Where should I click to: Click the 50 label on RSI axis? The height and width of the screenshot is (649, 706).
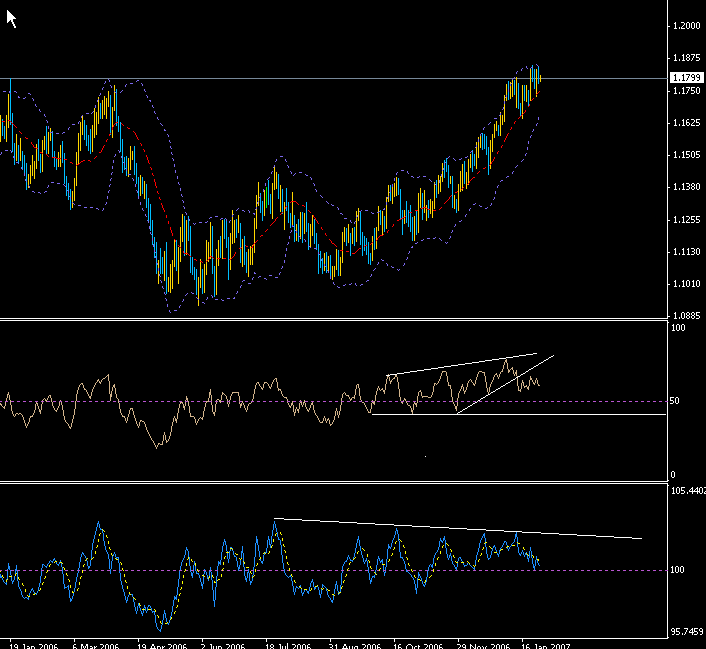tap(676, 401)
